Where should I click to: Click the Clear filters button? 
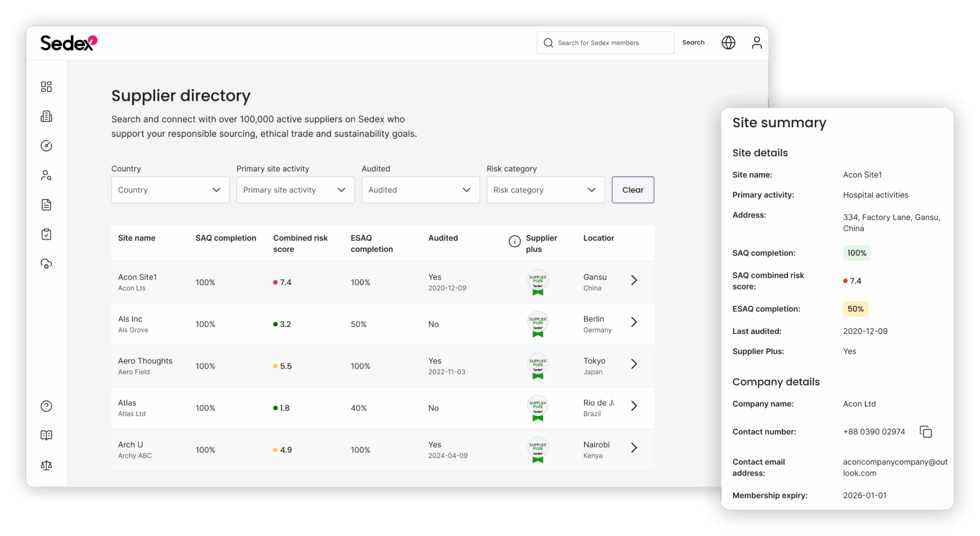point(633,190)
